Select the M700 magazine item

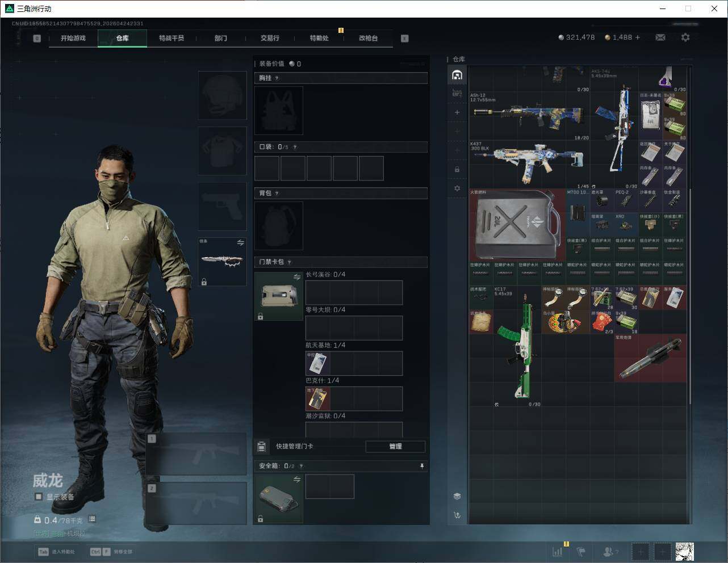coord(578,213)
